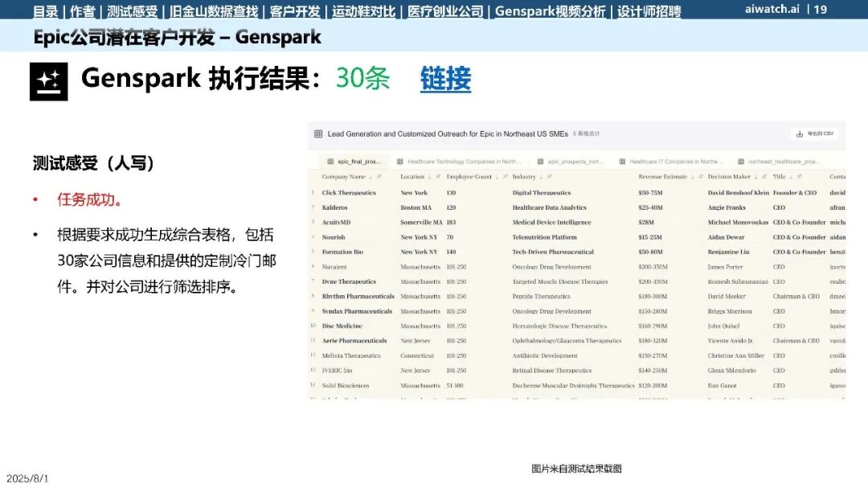Open the 链接 hyperlink
The height and width of the screenshot is (488, 868).
point(445,79)
